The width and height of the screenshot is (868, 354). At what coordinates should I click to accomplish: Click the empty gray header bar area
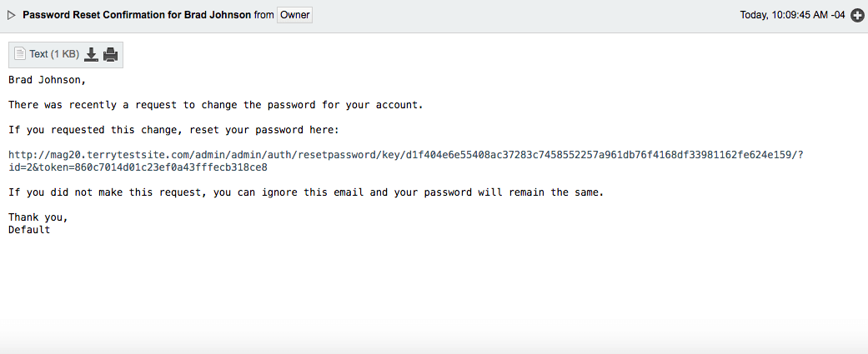coord(526,16)
